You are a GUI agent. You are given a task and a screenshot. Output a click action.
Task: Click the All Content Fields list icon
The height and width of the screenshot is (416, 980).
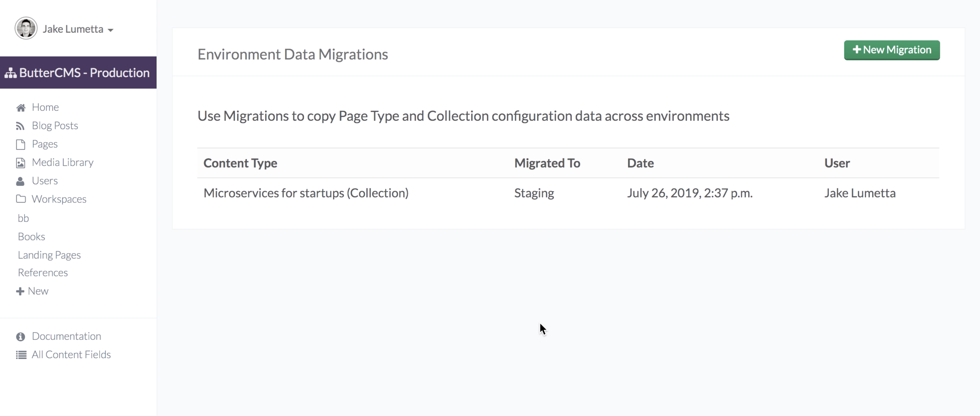pos(21,355)
